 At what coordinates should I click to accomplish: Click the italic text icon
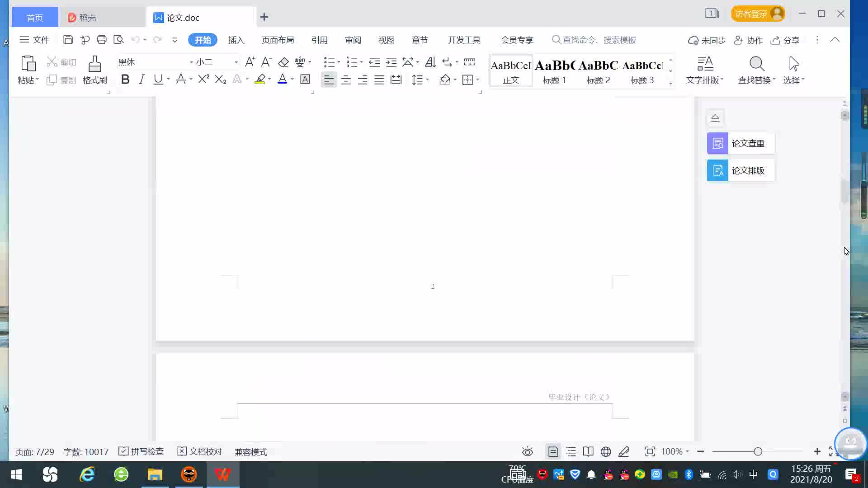pos(142,80)
